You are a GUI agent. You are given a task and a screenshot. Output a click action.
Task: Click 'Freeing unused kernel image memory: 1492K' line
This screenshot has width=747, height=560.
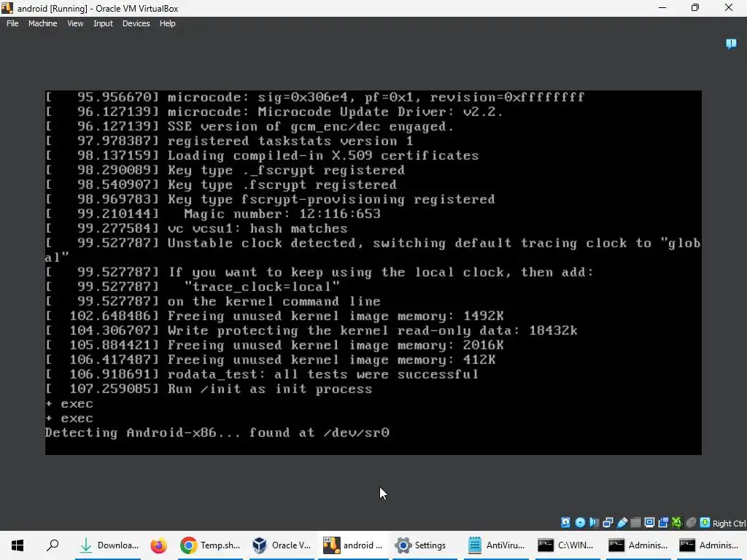tap(336, 316)
